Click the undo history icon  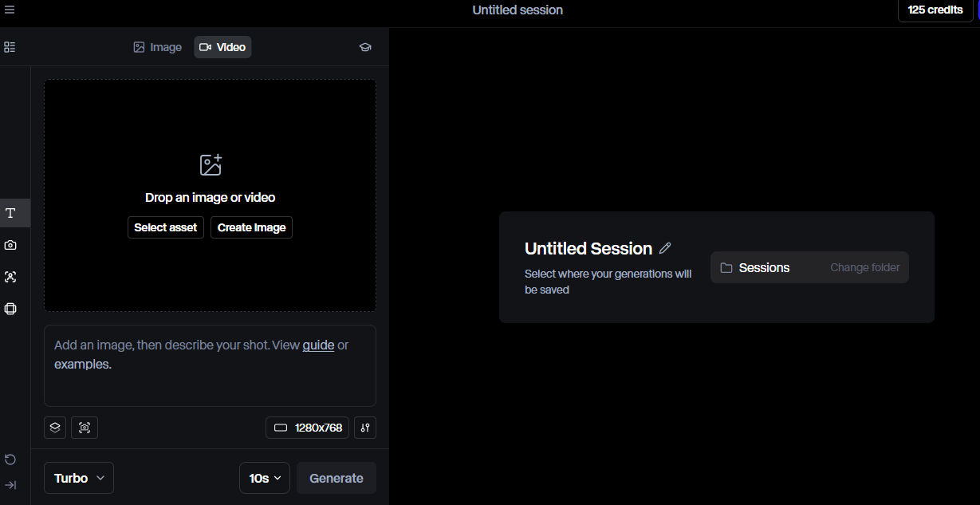(x=10, y=459)
